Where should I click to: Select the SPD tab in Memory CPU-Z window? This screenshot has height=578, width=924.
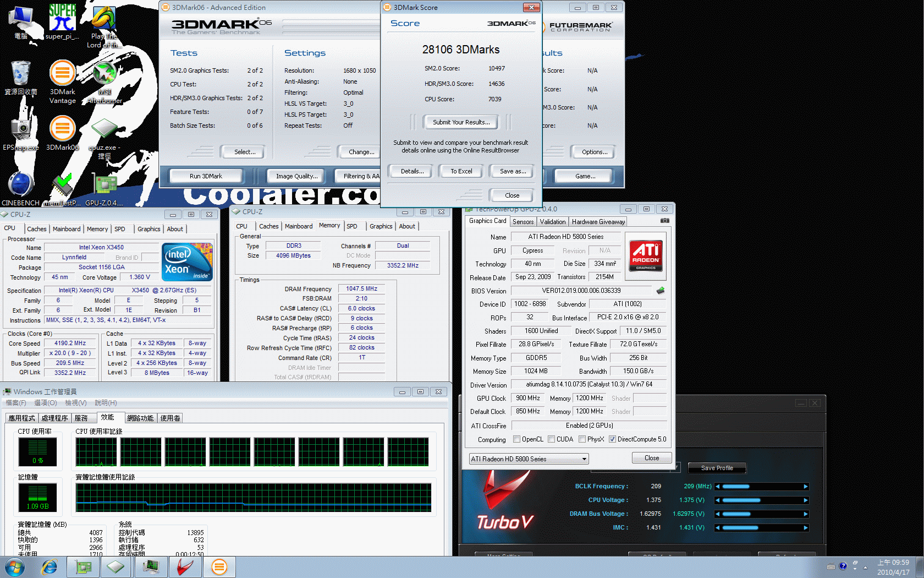pyautogui.click(x=352, y=226)
